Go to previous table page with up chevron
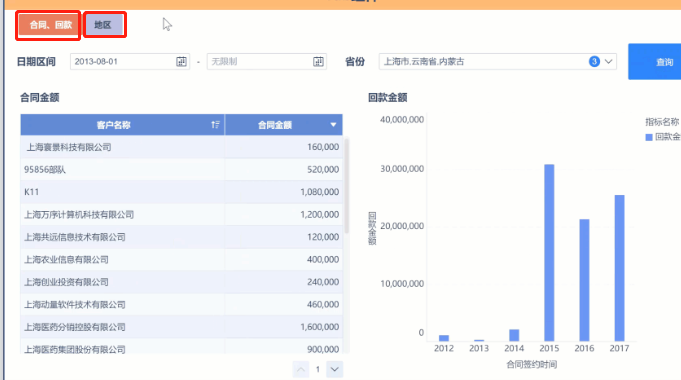The image size is (681, 380). (x=301, y=370)
